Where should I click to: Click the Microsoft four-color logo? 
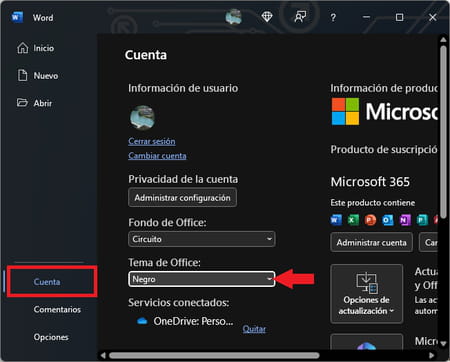point(345,111)
